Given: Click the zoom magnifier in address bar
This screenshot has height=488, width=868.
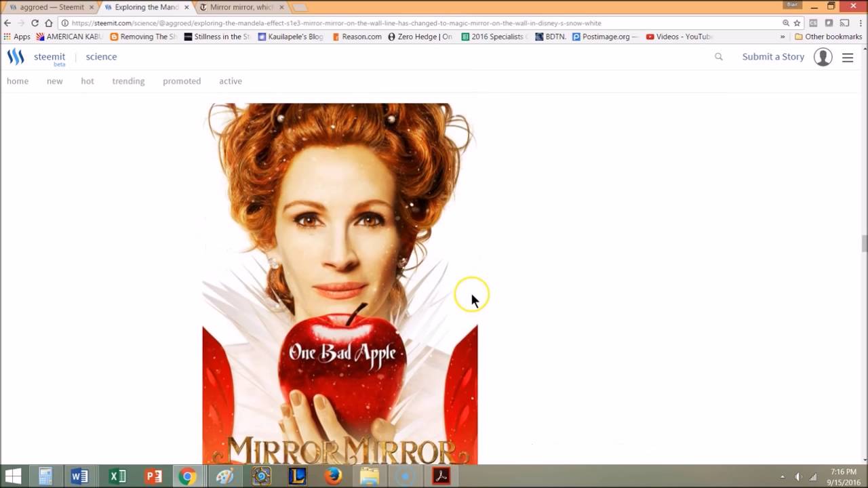Looking at the screenshot, I should coord(785,23).
